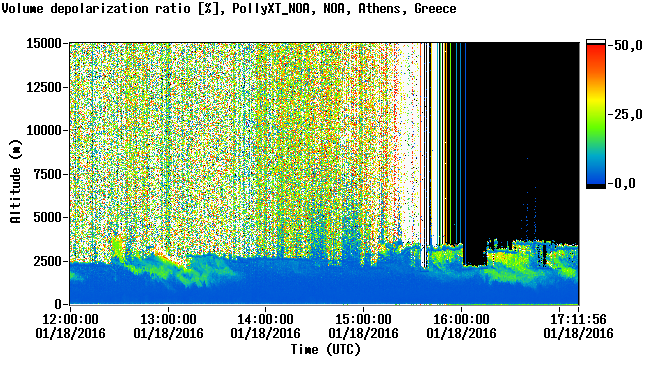The width and height of the screenshot is (665, 389).
Task: Click the 7500 altitude tick label
Action: tap(48, 174)
